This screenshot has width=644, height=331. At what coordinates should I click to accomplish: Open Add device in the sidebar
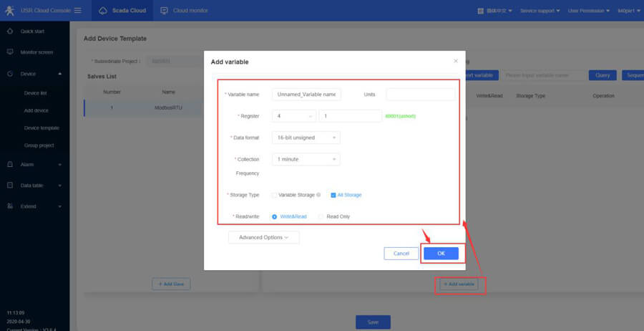36,110
